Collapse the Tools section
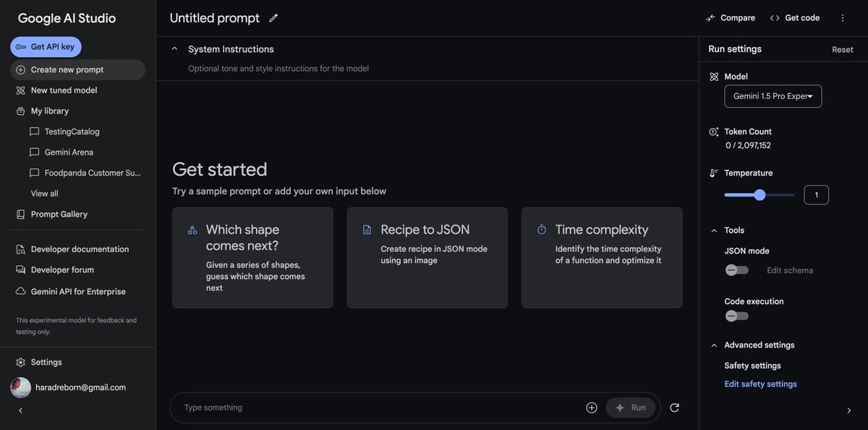Viewport: 868px width, 430px height. [714, 231]
